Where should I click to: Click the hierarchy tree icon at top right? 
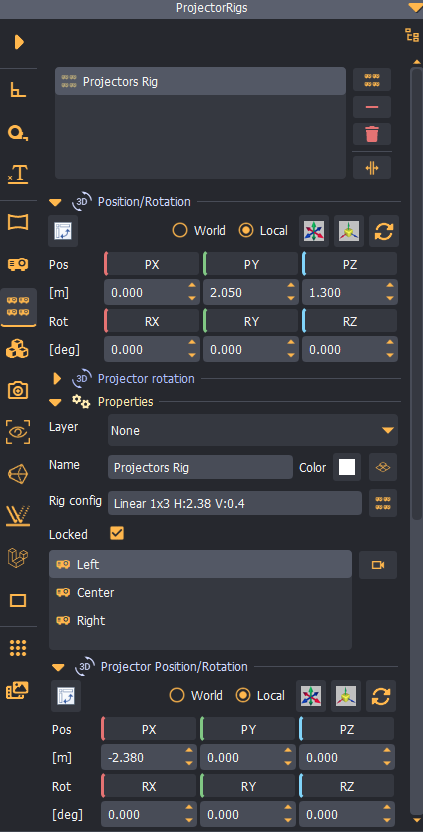point(412,35)
